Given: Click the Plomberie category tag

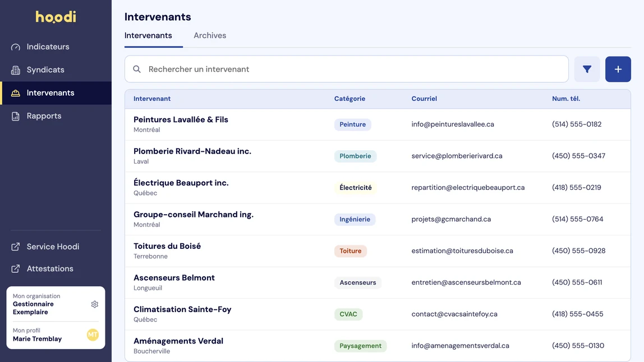Looking at the screenshot, I should point(355,156).
